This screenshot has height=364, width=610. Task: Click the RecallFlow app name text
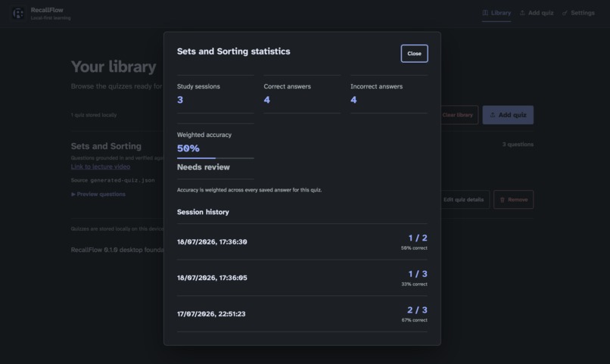pos(47,10)
